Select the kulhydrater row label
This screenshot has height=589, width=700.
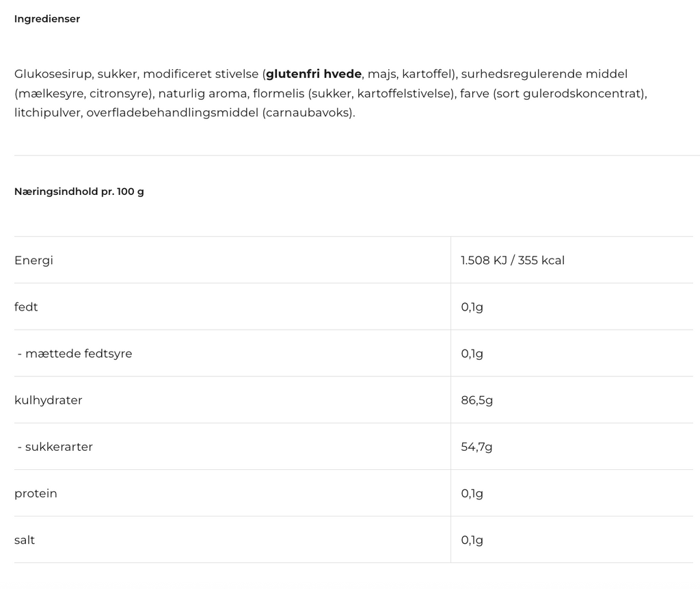click(x=49, y=400)
